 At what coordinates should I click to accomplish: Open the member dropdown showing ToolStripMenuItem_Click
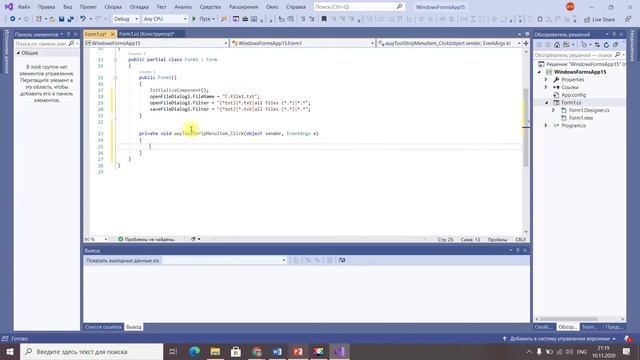pos(449,43)
